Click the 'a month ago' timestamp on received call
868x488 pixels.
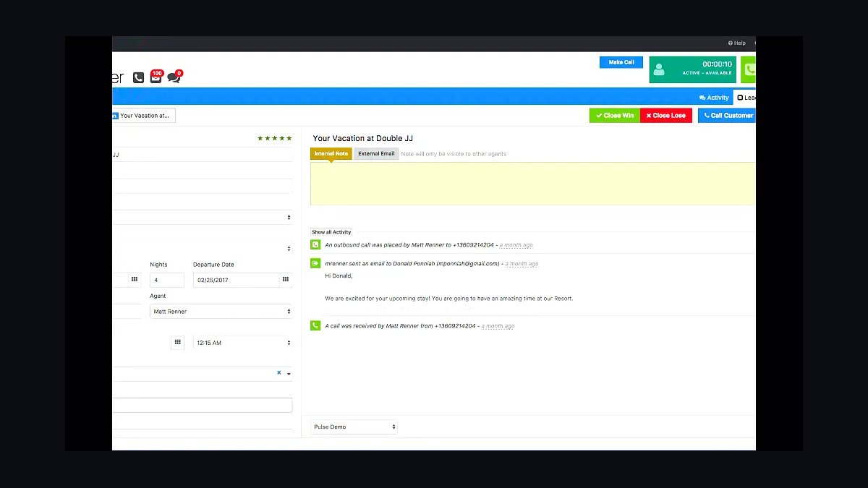pyautogui.click(x=498, y=326)
